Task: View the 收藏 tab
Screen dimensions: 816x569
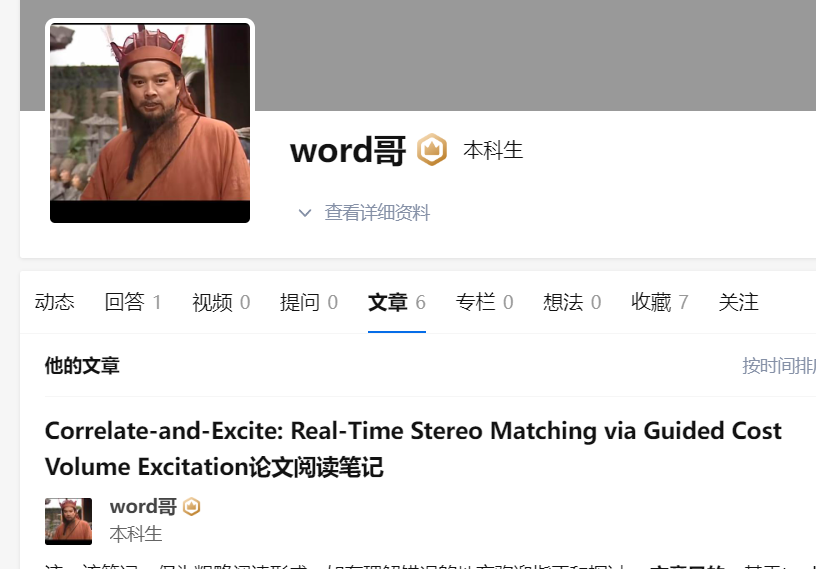Action: coord(660,302)
